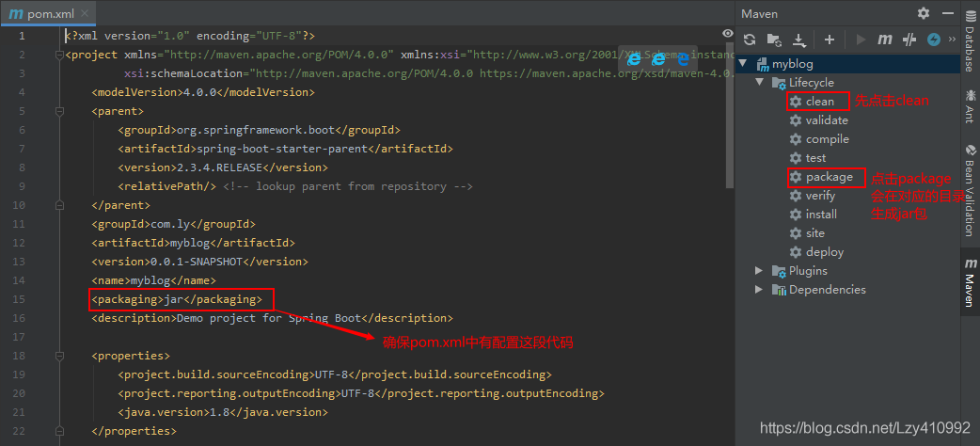This screenshot has height=446, width=980.
Task: Toggle Skip Tests lightning icon
Action: click(x=934, y=40)
